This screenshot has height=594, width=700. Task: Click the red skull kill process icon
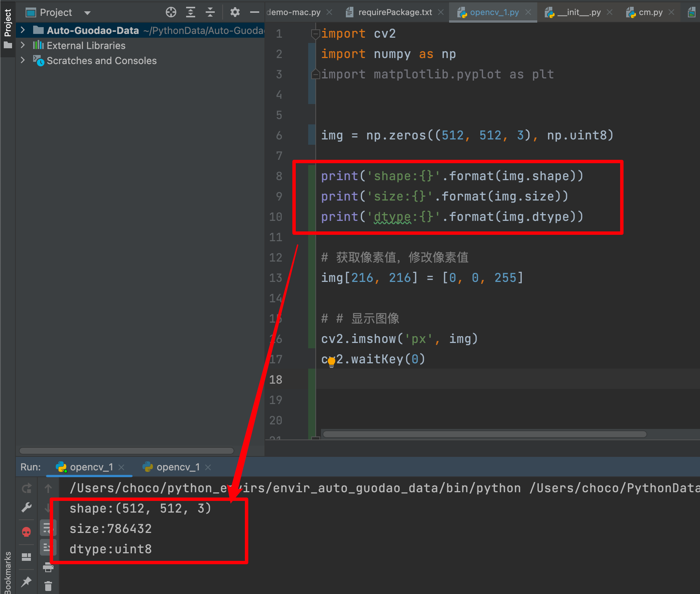(x=26, y=532)
